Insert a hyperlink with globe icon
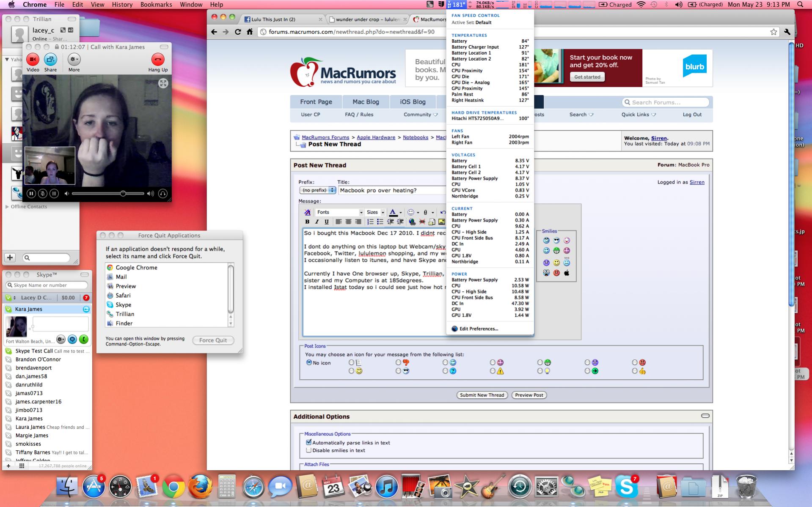The image size is (812, 507). tap(412, 222)
